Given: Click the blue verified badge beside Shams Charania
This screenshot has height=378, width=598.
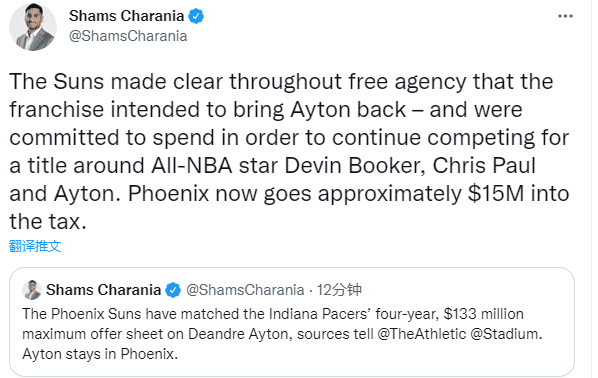Looking at the screenshot, I should [196, 16].
